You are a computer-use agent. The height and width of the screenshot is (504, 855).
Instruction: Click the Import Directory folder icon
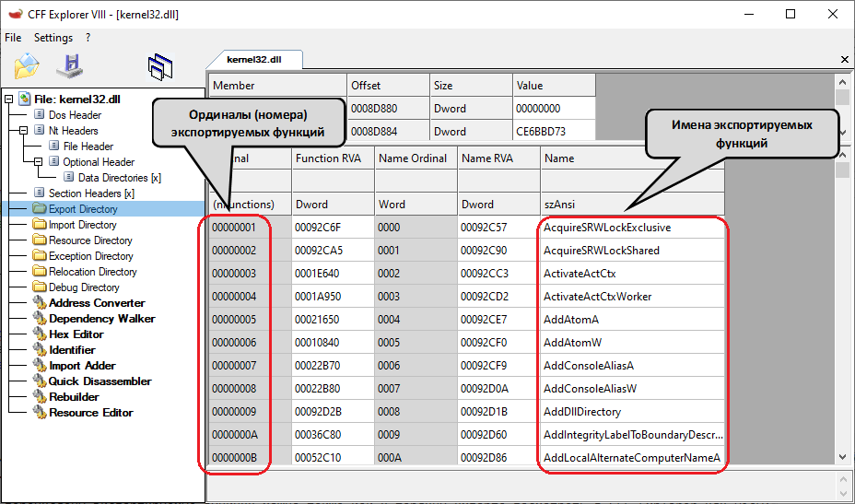[40, 224]
